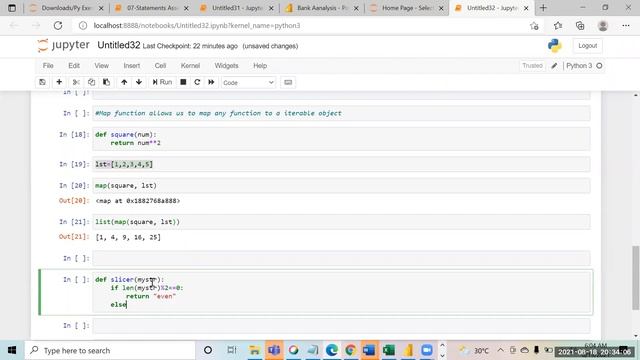Viewport: 640px width, 360px height.
Task: View site information icon in address bar
Action: (83, 26)
